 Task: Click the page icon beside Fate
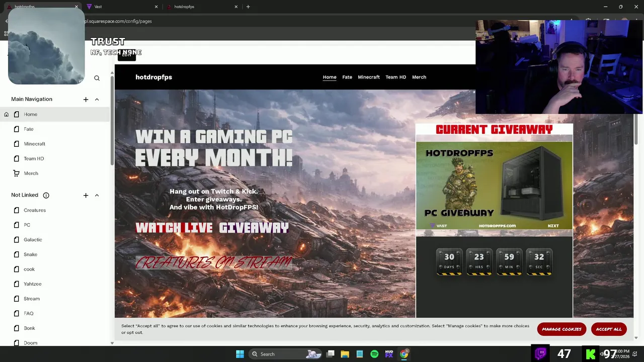[x=16, y=129]
